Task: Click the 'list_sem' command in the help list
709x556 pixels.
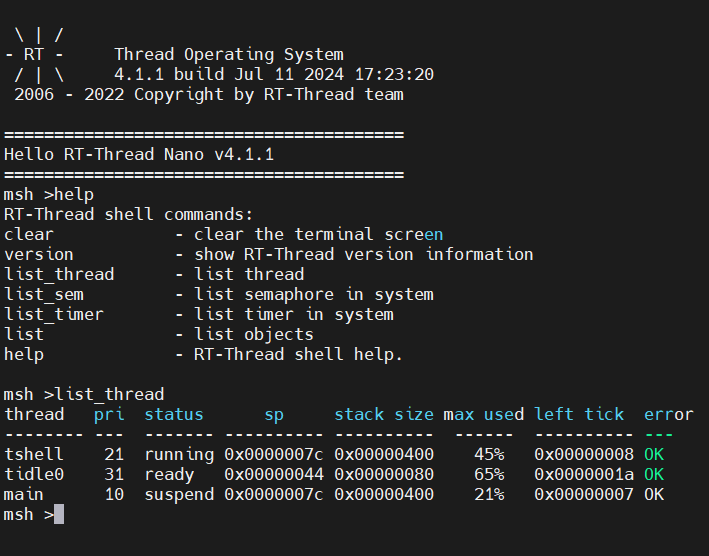Action: pyautogui.click(x=44, y=294)
